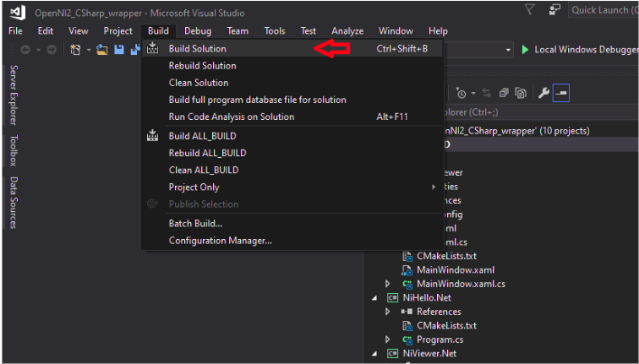This screenshot has width=639, height=364.
Task: Open the Project menu
Action: [x=117, y=31]
